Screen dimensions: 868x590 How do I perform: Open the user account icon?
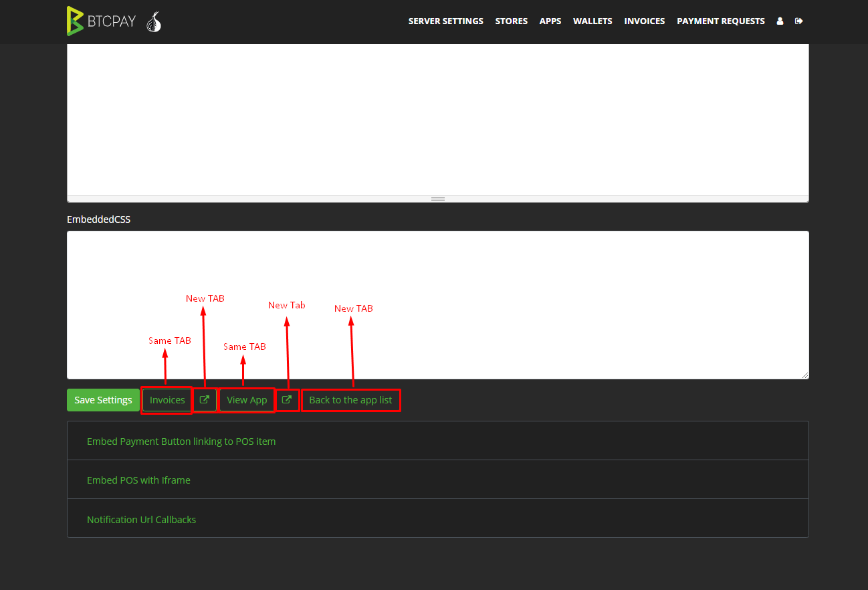(780, 21)
